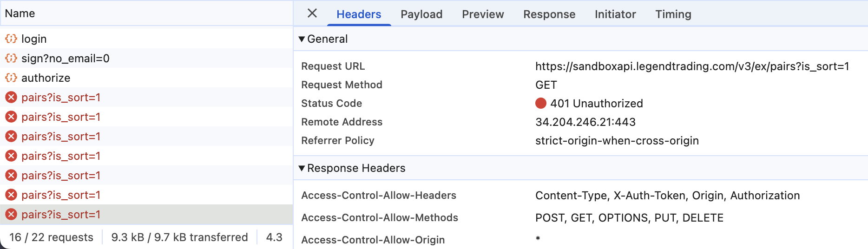This screenshot has height=249, width=868.
Task: Select the authorize request row
Action: pyautogui.click(x=146, y=78)
